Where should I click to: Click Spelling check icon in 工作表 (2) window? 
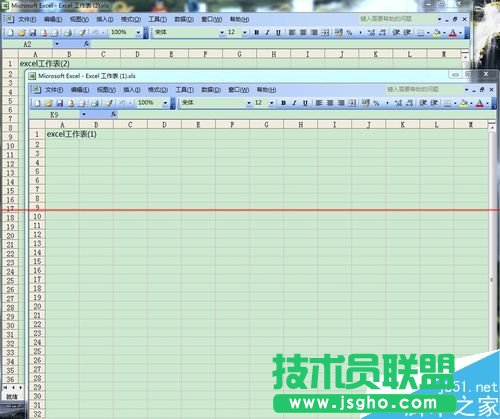click(82, 33)
